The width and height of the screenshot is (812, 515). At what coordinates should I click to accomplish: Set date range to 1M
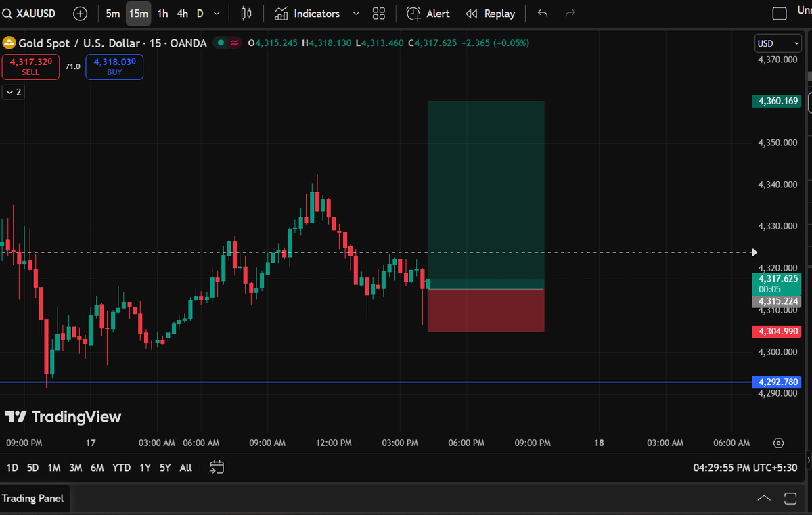pyautogui.click(x=54, y=468)
